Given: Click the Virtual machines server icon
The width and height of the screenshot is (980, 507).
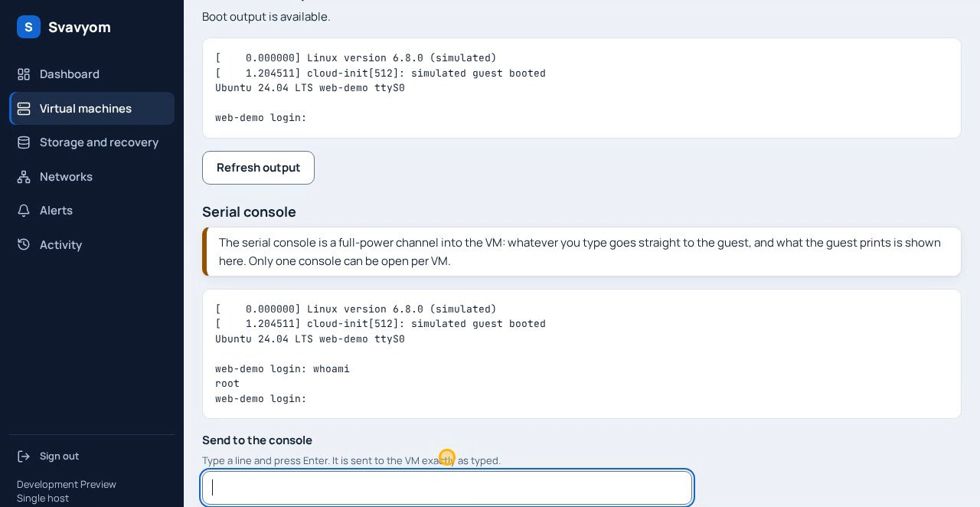Looking at the screenshot, I should click(24, 109).
